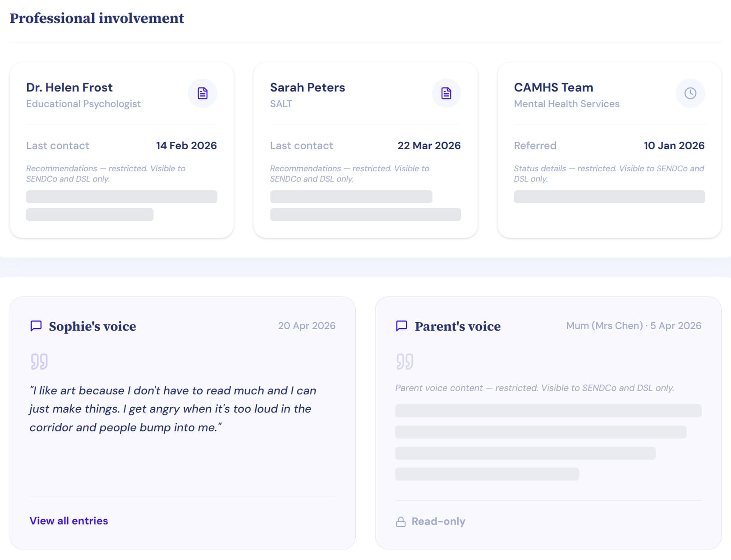Click Parent voice content restricted note
This screenshot has height=560, width=731.
click(534, 388)
